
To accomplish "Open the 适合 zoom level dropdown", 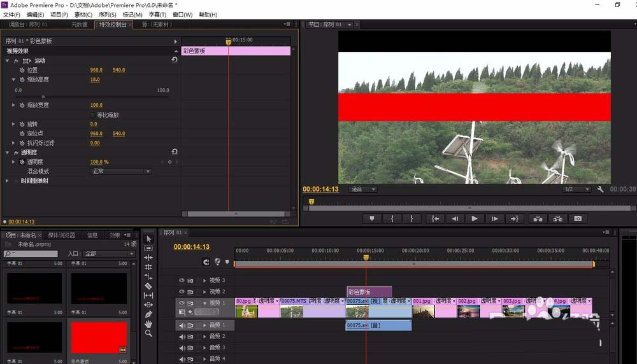I will coord(362,189).
